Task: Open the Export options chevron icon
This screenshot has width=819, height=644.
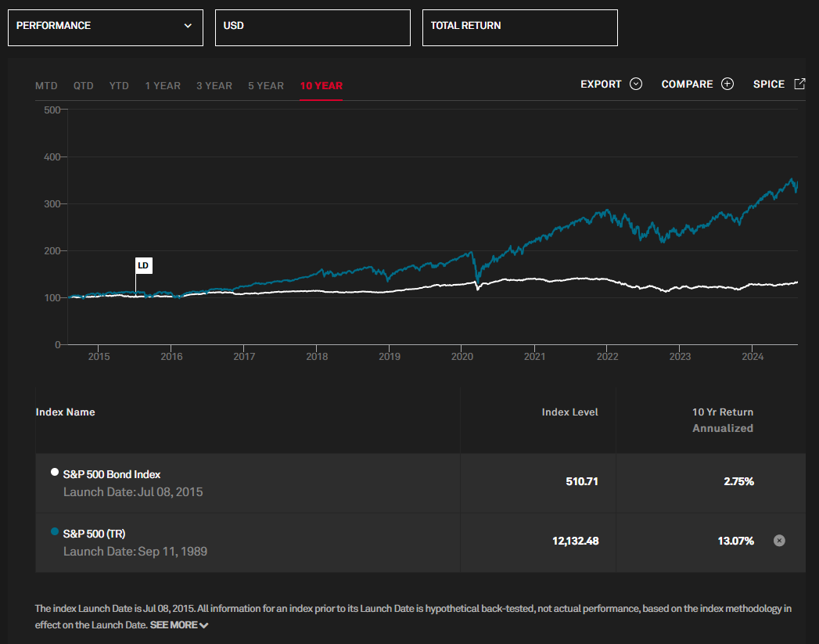Action: click(636, 84)
